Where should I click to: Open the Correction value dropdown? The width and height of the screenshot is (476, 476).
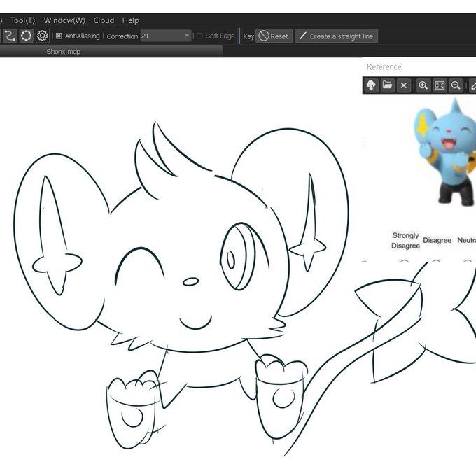(x=166, y=36)
